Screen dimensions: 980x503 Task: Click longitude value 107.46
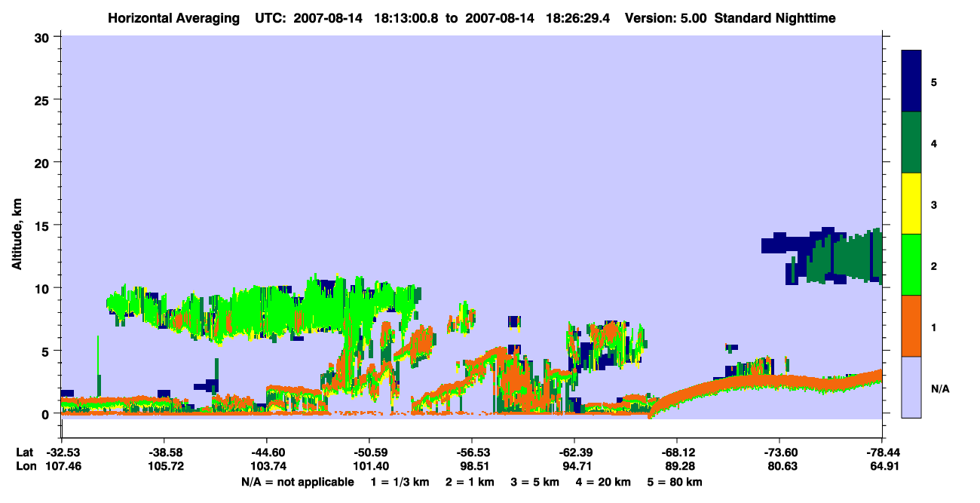tap(63, 467)
